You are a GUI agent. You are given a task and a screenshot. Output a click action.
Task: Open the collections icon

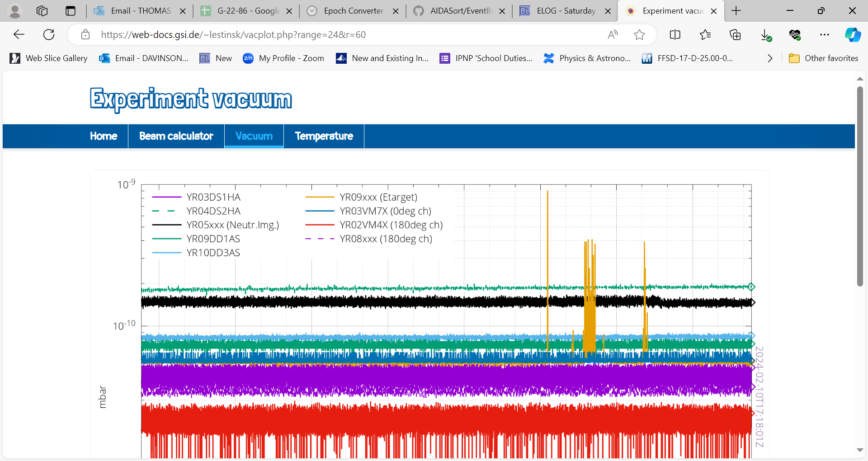pos(735,34)
